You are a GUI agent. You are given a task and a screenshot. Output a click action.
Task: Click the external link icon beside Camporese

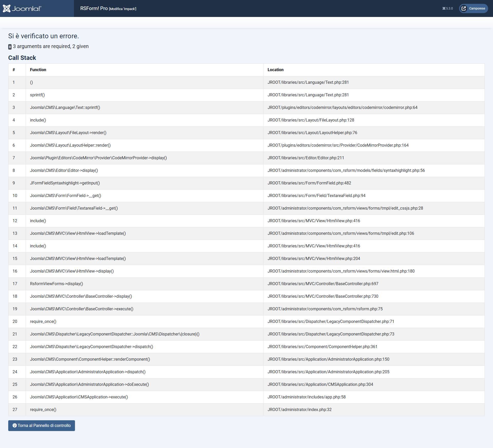click(x=464, y=8)
